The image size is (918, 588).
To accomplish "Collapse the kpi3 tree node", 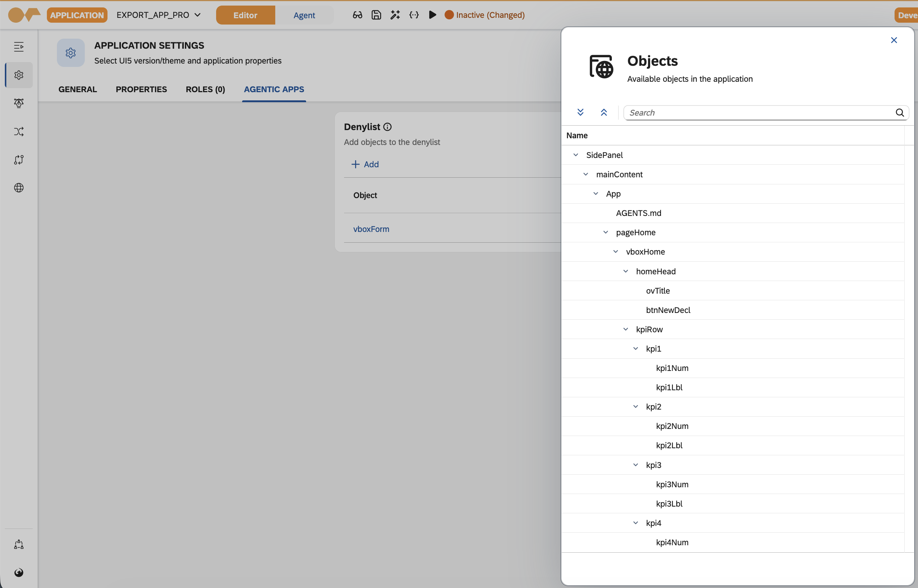I will [635, 465].
